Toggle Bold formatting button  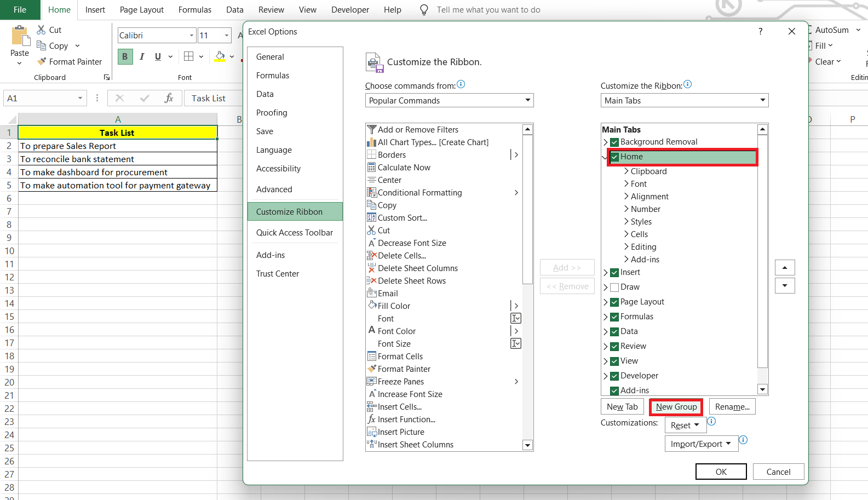pyautogui.click(x=125, y=56)
